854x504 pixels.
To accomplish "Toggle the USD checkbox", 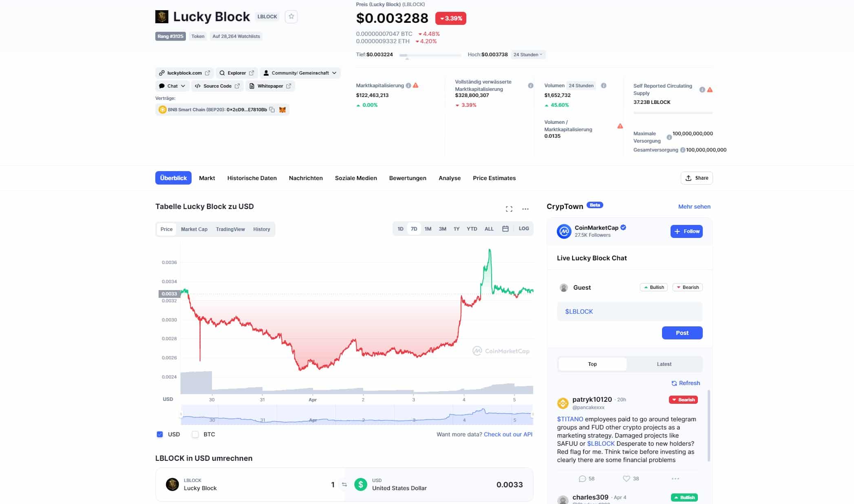I will [x=160, y=434].
